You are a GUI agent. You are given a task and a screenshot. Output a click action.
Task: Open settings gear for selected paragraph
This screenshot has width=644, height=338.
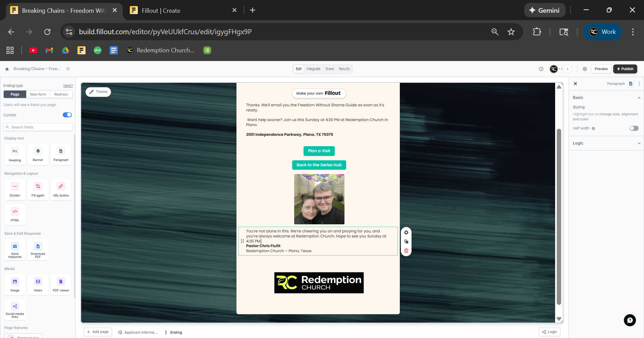click(x=406, y=233)
